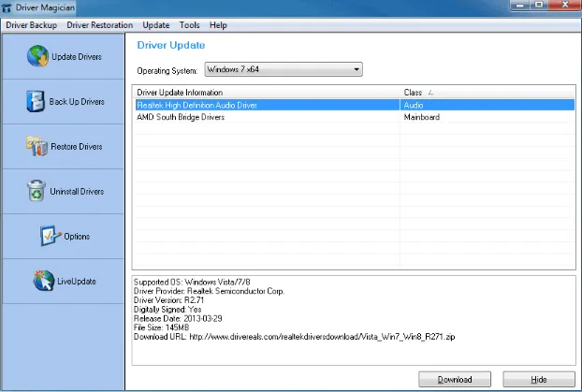Open the Tools menu

(190, 25)
